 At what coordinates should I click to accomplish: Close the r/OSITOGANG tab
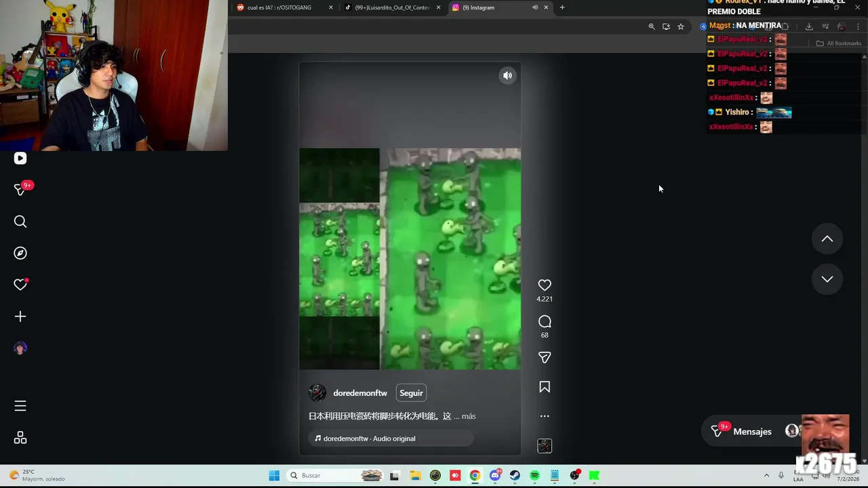point(331,7)
